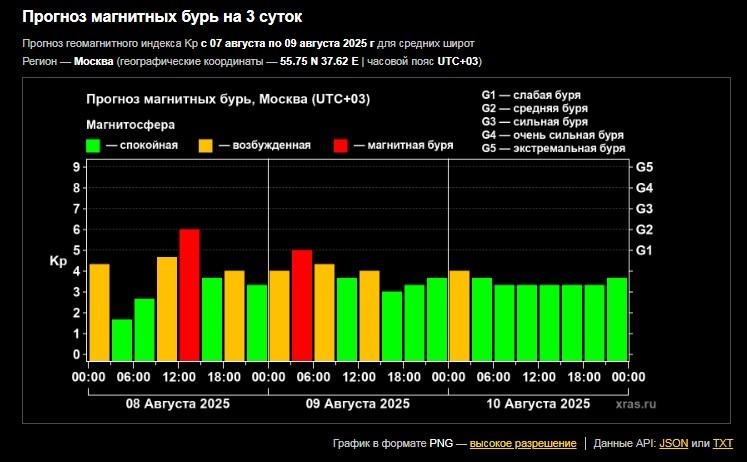Click the time zone 'UTC+03' in subtitle

(x=458, y=61)
